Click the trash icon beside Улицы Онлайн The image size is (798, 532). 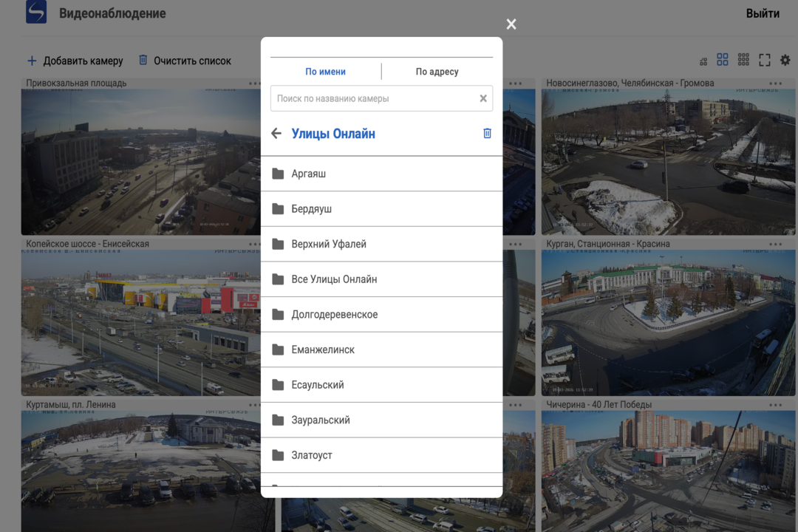pyautogui.click(x=487, y=134)
